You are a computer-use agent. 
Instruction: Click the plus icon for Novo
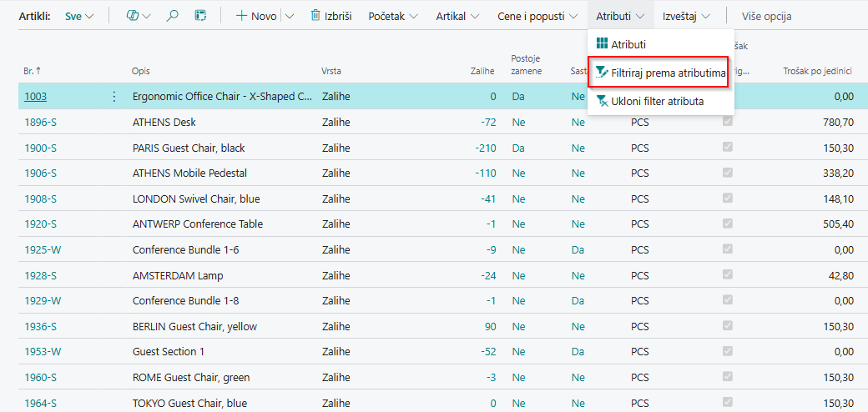pyautogui.click(x=241, y=16)
